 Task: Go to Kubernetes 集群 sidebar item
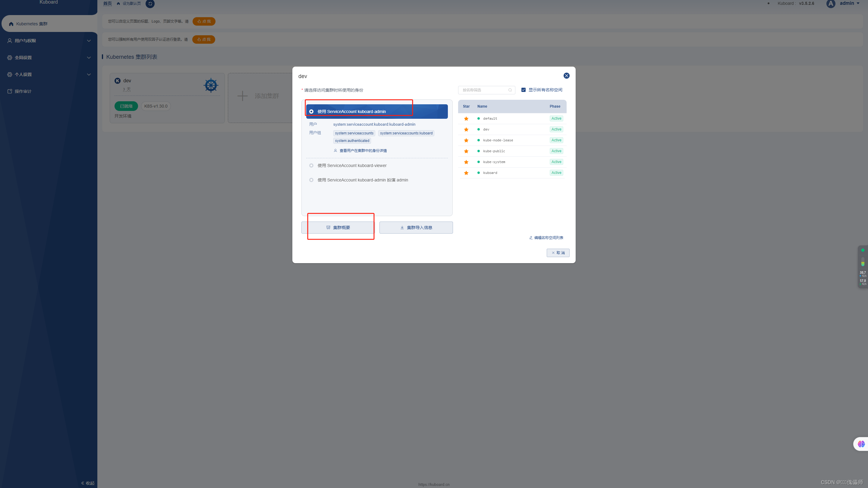pos(32,24)
